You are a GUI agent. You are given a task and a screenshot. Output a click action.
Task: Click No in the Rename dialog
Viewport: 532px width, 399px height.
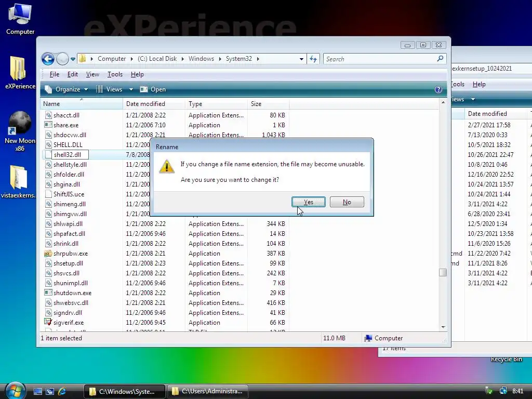(x=347, y=202)
